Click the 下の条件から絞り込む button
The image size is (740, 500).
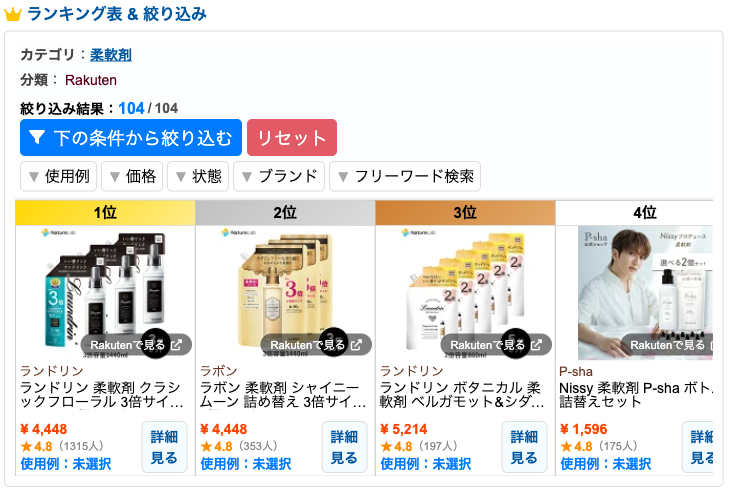coord(131,137)
